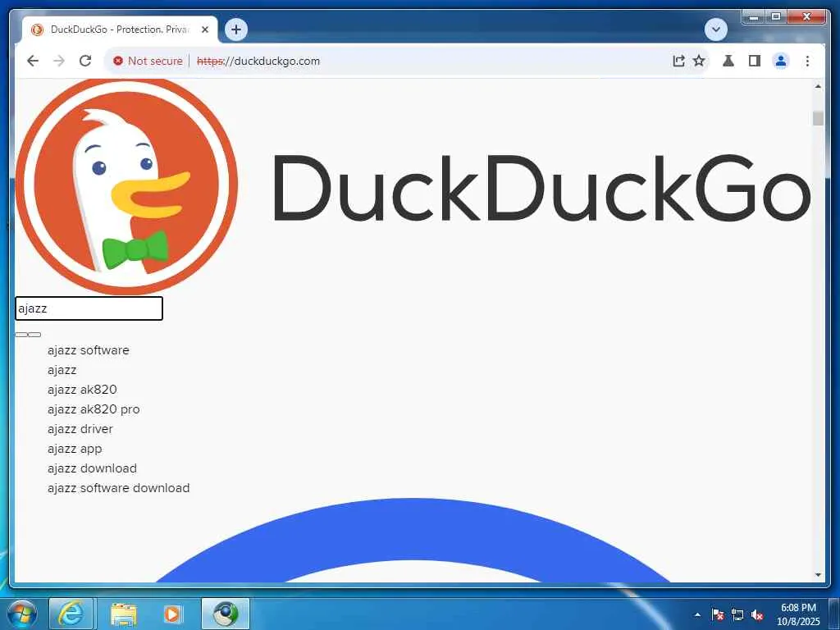Open the Action Center flag icon

click(x=718, y=614)
